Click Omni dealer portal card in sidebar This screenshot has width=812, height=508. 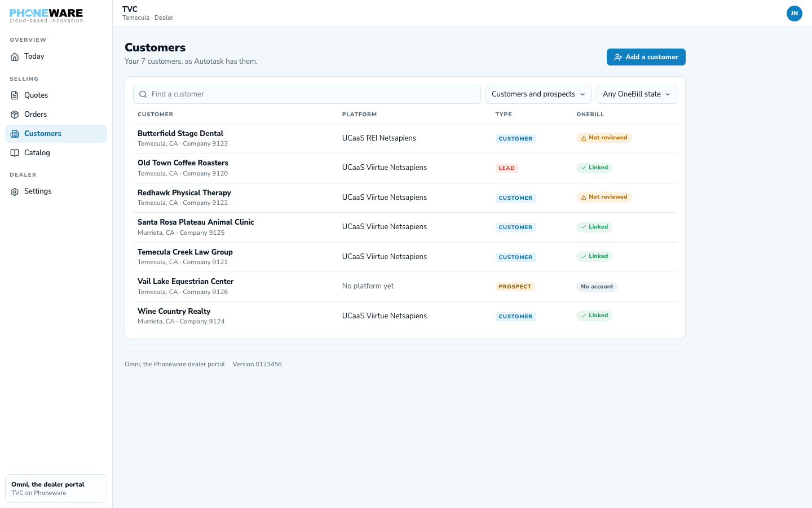[x=56, y=488]
